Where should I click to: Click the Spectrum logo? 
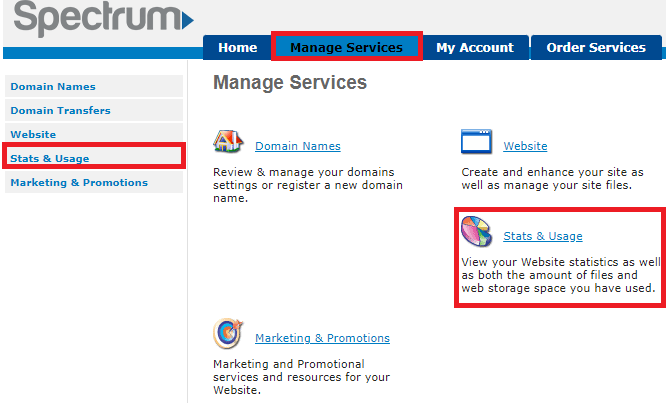[100, 20]
